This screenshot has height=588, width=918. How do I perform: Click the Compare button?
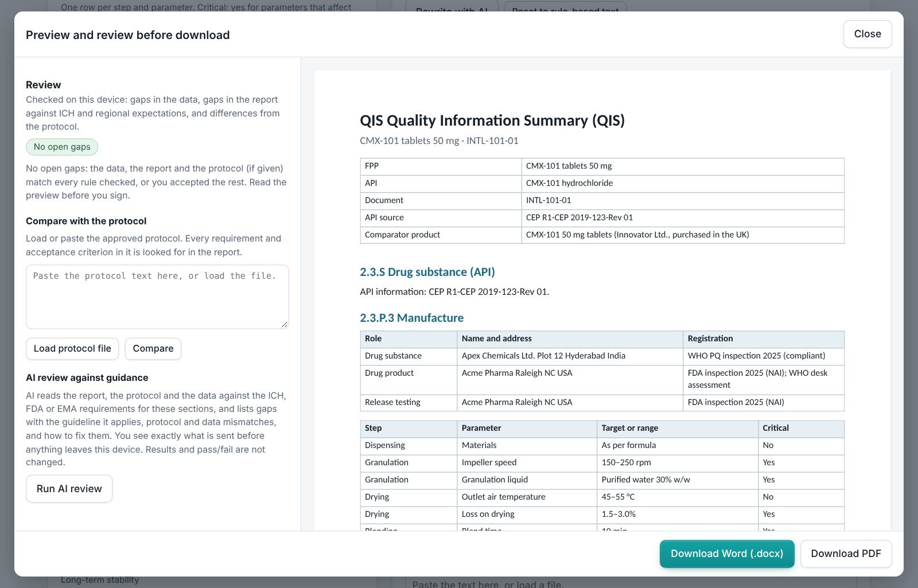pos(153,349)
